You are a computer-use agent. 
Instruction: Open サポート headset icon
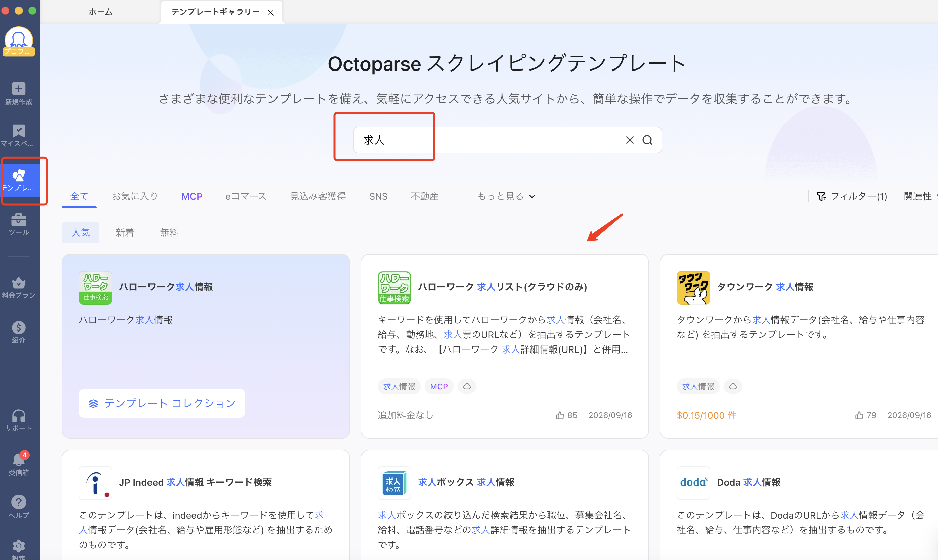click(18, 416)
